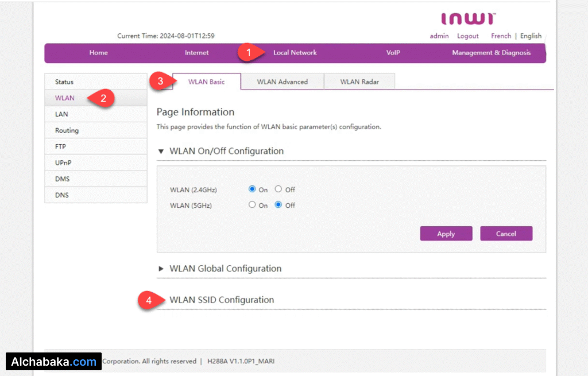Image resolution: width=588 pixels, height=376 pixels.
Task: Select the On radio for WLAN 2.4GHz
Action: click(x=252, y=189)
